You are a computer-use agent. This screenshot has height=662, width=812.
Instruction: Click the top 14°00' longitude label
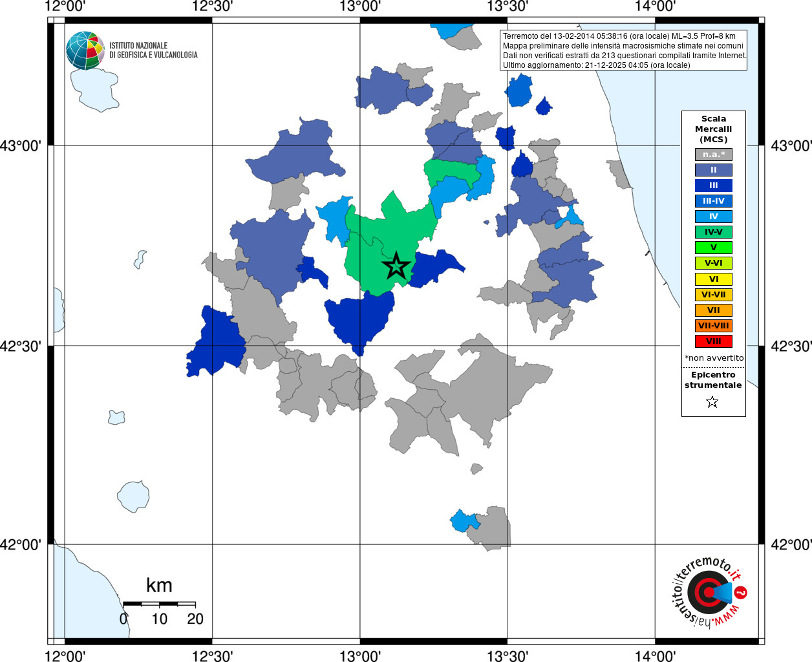coord(655,6)
